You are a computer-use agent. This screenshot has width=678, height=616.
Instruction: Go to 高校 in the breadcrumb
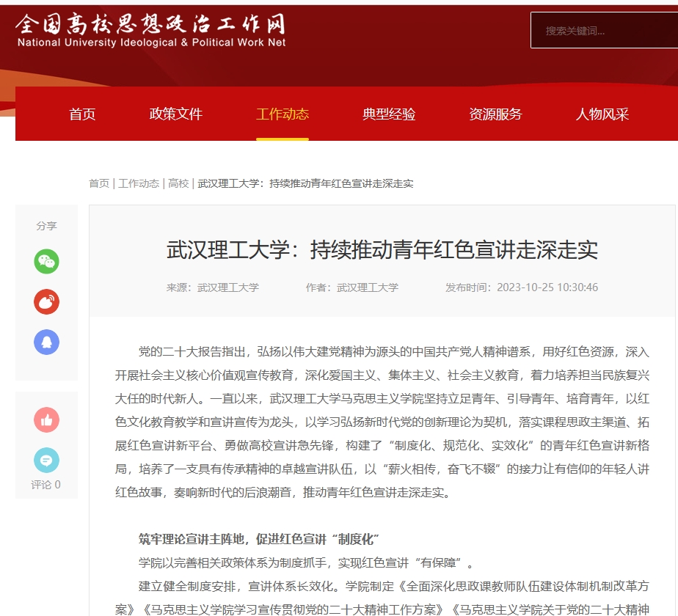point(178,184)
